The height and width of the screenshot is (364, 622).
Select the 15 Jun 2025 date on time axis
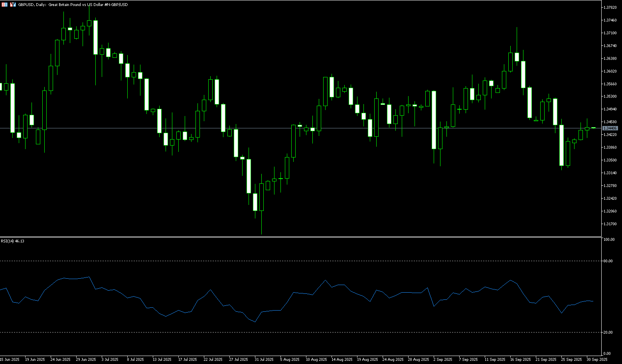pyautogui.click(x=10, y=360)
